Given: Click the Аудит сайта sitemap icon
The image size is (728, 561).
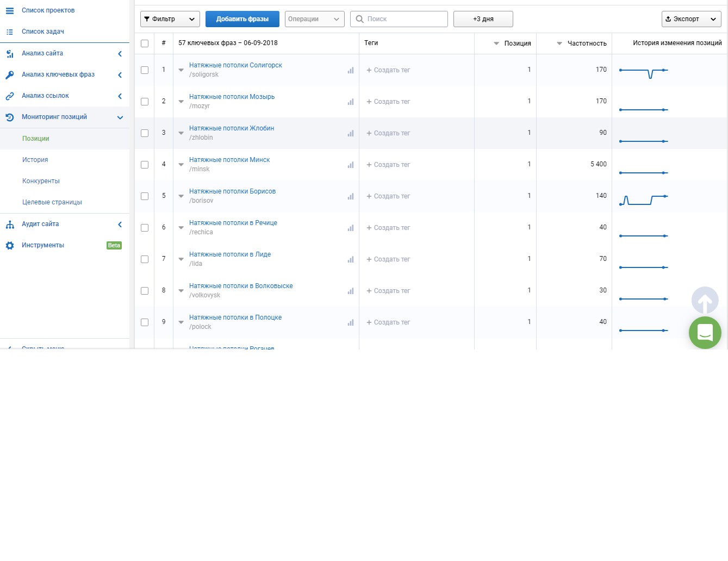Looking at the screenshot, I should click(x=10, y=224).
